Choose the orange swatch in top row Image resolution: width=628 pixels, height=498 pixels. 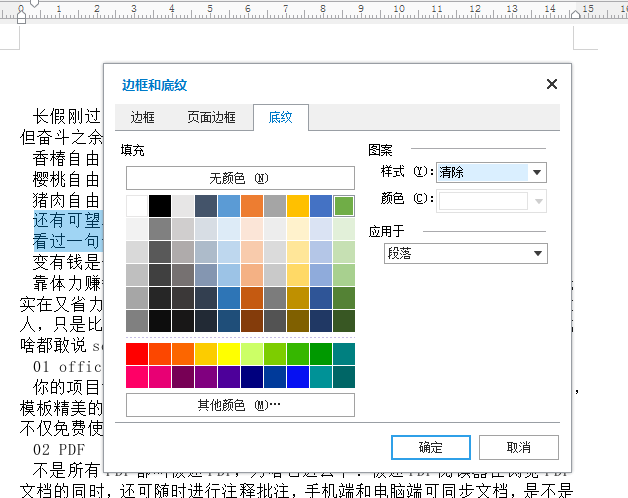(252, 206)
